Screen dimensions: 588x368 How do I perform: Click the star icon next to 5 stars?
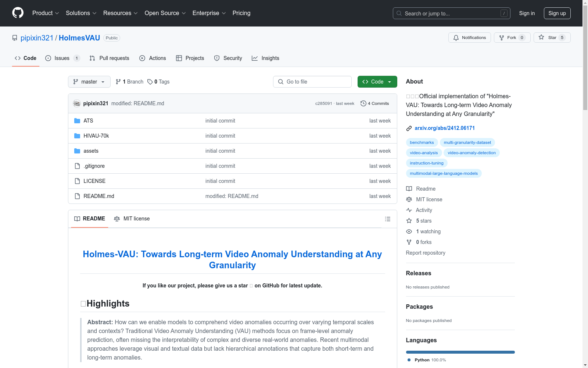[409, 221]
